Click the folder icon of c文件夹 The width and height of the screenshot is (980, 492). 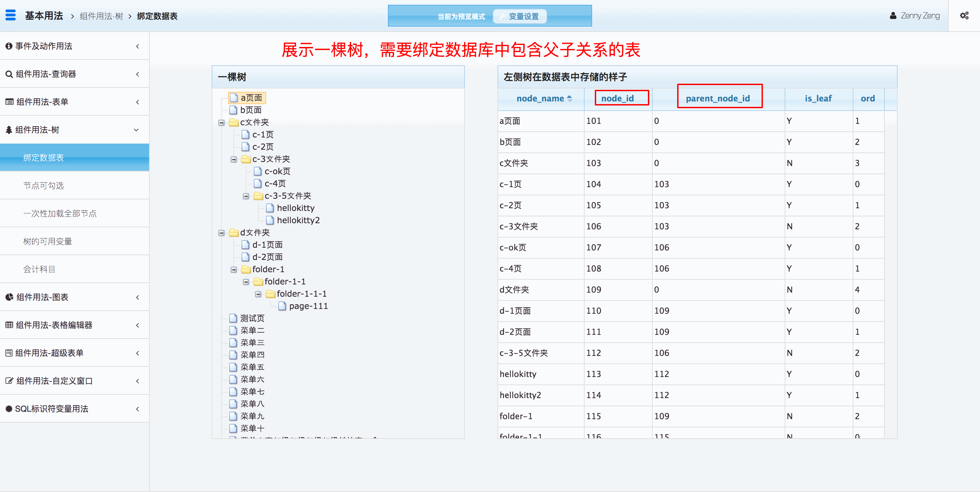click(x=233, y=122)
